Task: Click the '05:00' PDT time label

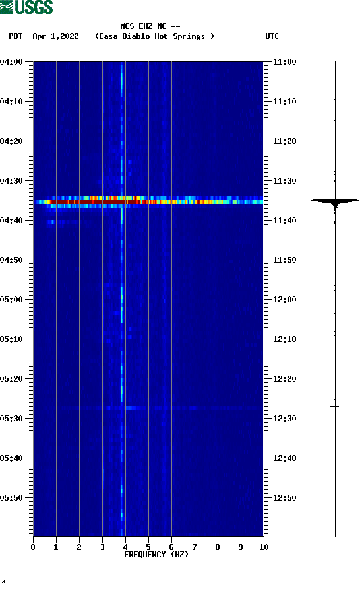Action: click(12, 300)
